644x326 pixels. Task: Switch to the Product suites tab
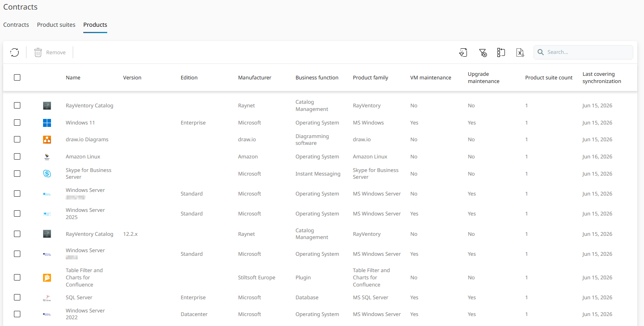[56, 25]
